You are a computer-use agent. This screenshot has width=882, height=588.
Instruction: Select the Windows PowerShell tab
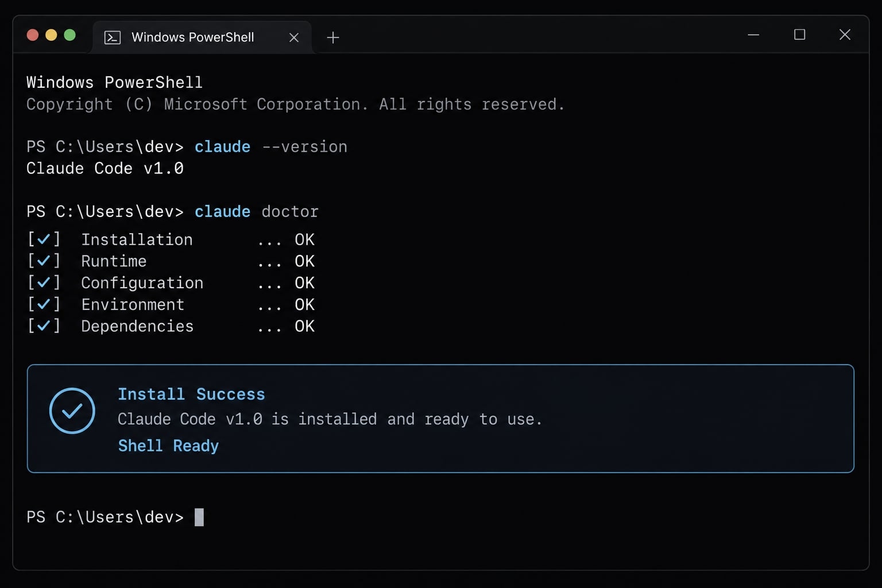(202, 37)
